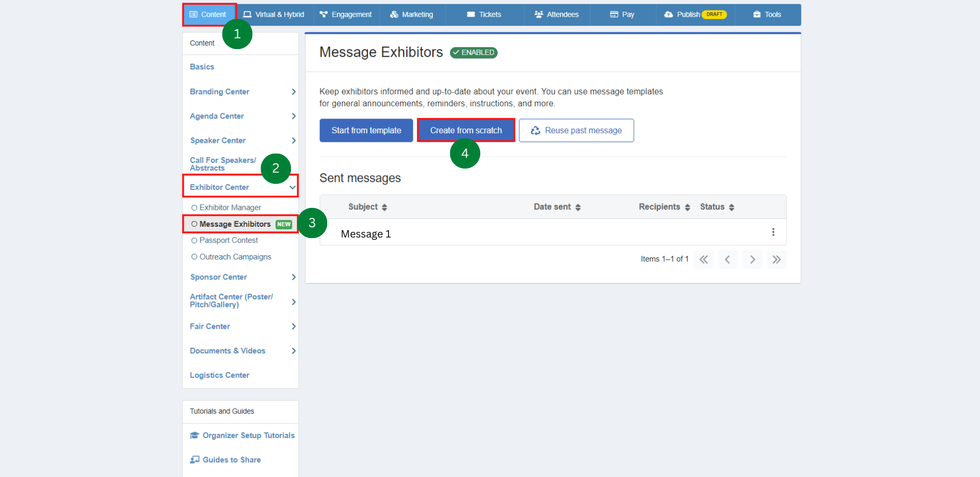Open Call For Speakers/Abstracts
Screen dimensions: 980x477
(223, 164)
